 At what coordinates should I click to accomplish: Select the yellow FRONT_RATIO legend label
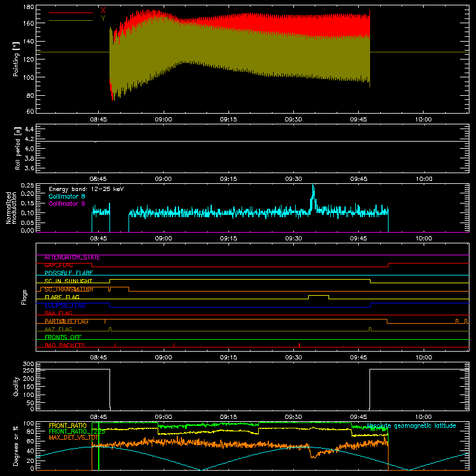[68, 426]
